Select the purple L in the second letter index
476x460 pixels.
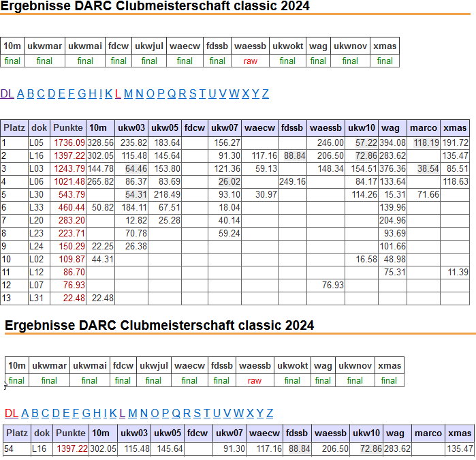pos(123,413)
